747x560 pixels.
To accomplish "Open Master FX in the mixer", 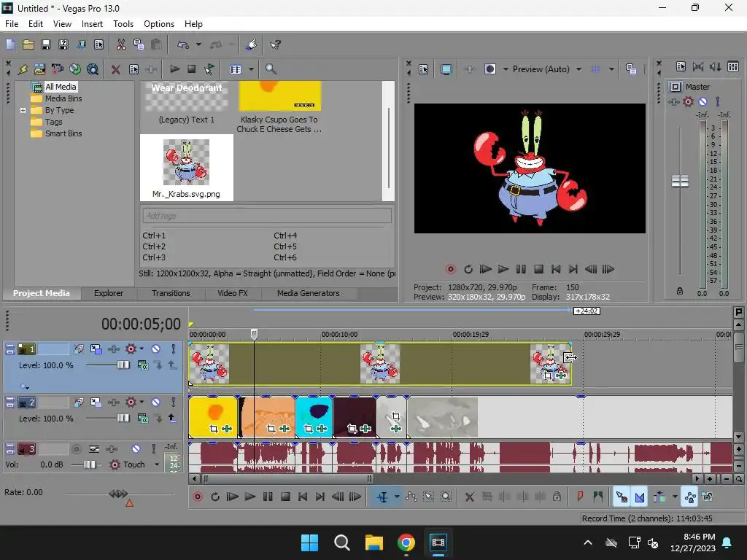I will tap(688, 101).
